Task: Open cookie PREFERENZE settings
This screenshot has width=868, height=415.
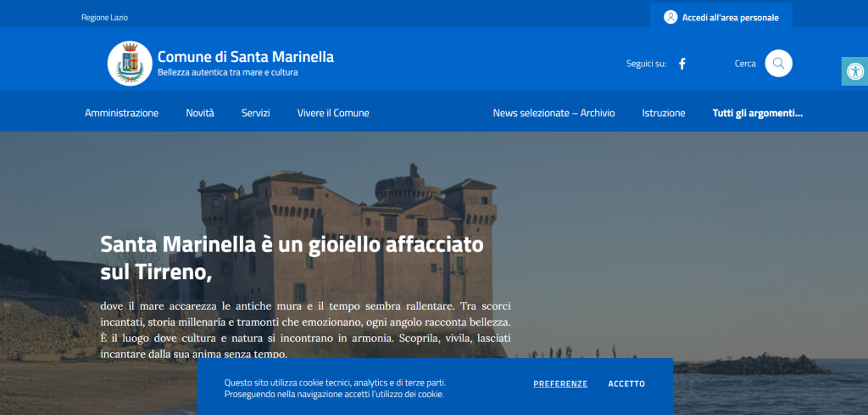Action: tap(560, 384)
